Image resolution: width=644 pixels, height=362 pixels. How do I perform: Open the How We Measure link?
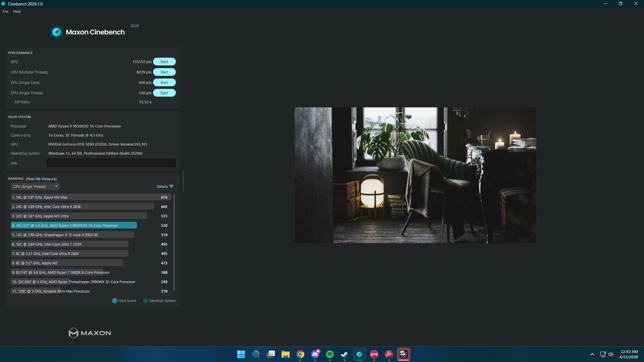point(41,179)
